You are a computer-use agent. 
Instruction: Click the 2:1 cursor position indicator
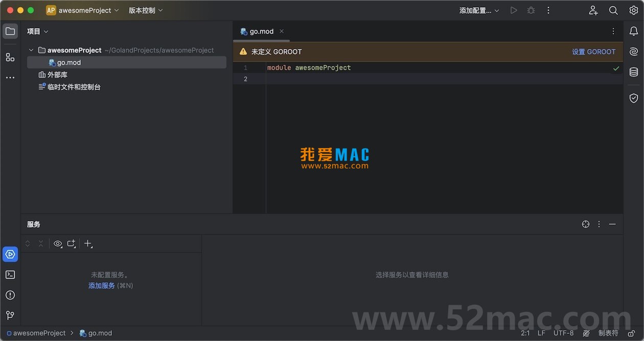(x=525, y=333)
